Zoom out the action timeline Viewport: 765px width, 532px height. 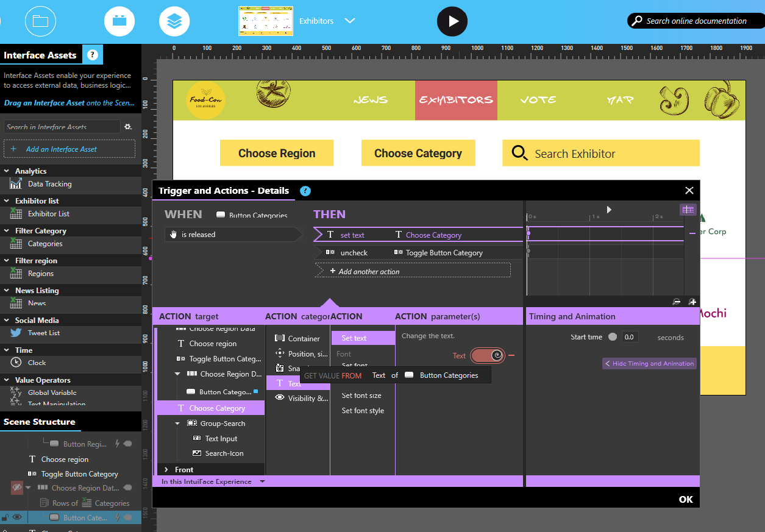coord(677,302)
